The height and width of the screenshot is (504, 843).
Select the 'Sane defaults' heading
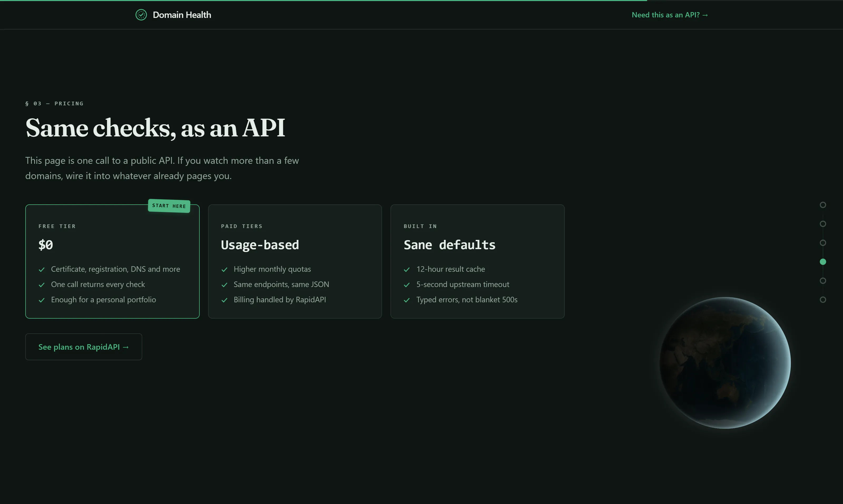point(449,245)
